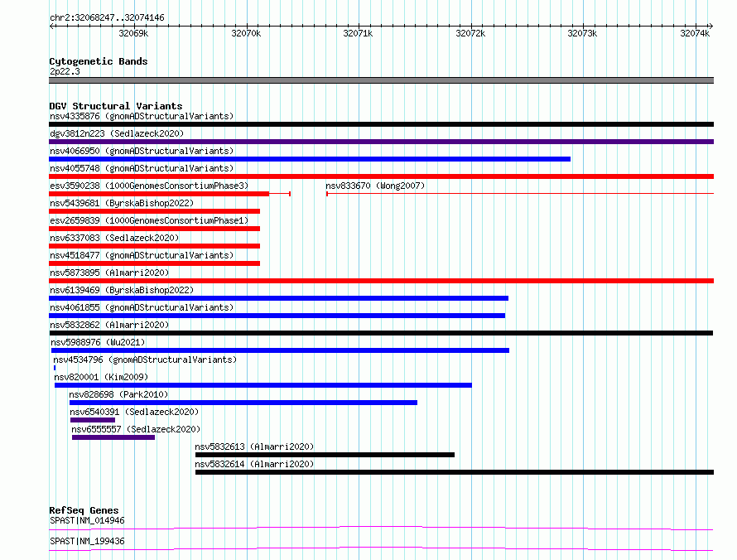
Task: Click the 32073k ruler tick label
Action: click(x=582, y=33)
